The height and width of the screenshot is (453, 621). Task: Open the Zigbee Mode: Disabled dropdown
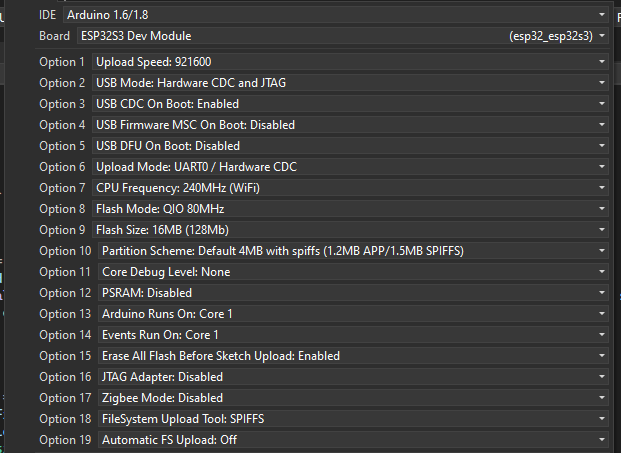(x=353, y=398)
